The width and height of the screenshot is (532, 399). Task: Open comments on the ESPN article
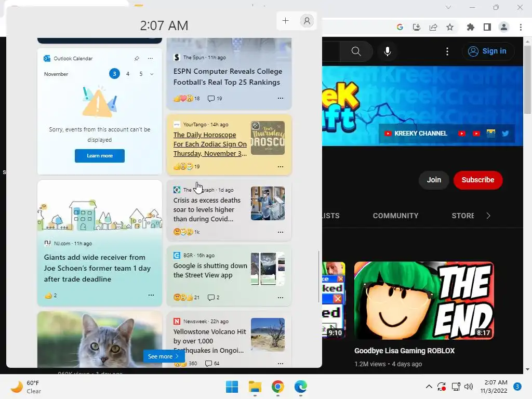215,98
